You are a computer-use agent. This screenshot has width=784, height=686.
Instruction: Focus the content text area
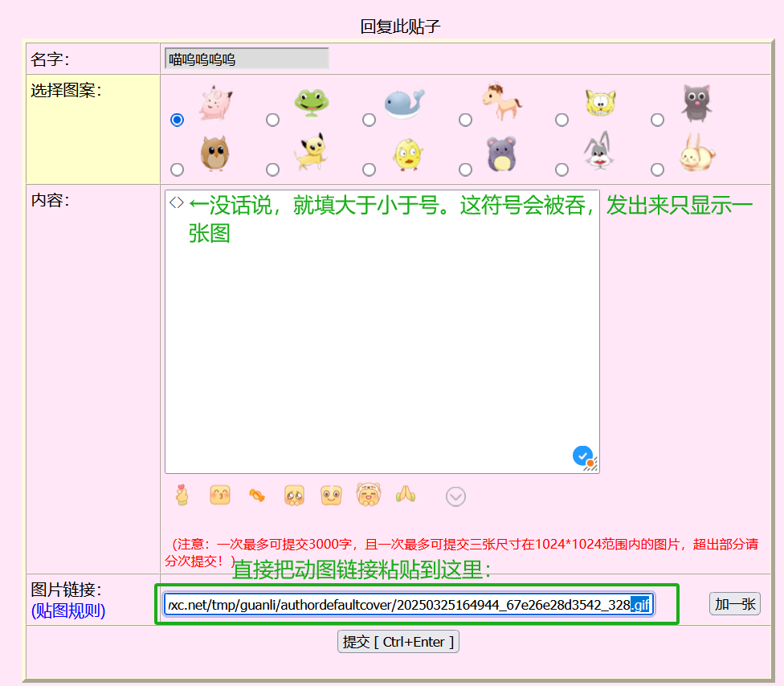(382, 332)
